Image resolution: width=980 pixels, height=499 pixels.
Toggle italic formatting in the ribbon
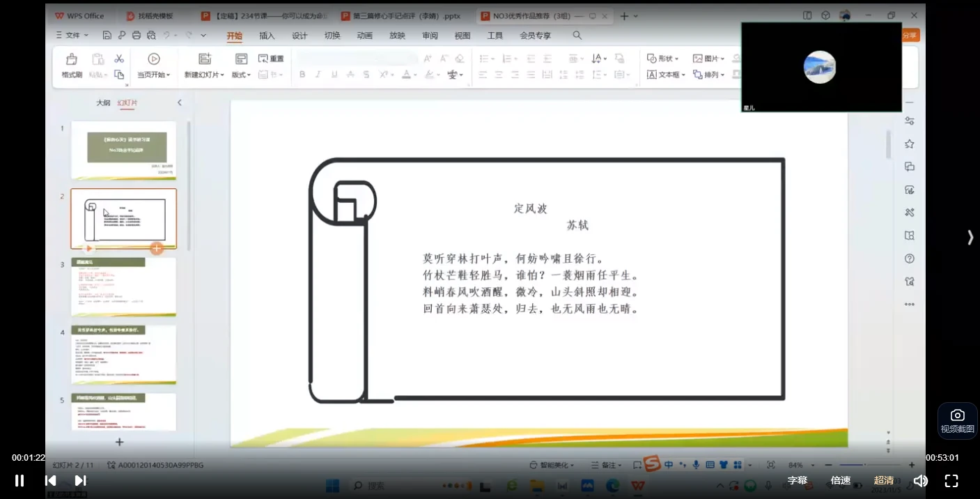coord(318,73)
